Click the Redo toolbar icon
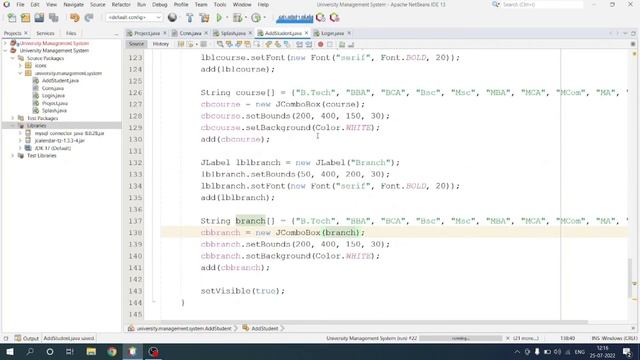This screenshot has width=640, height=360. [89, 18]
